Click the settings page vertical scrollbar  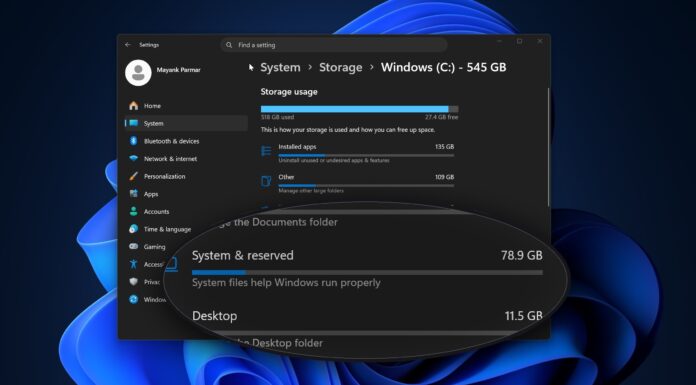pos(549,147)
